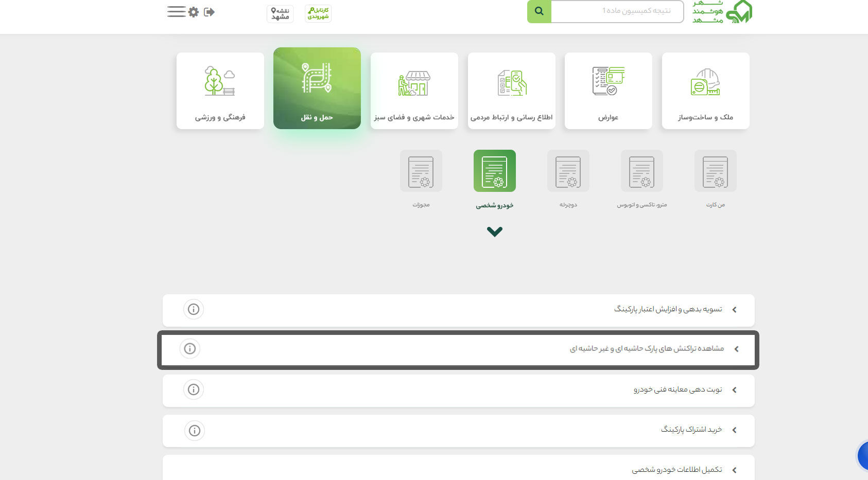Expand chevron beside تسویه بدهی و افزایش اعتبار پارکینگ
The height and width of the screenshot is (480, 868).
(735, 310)
